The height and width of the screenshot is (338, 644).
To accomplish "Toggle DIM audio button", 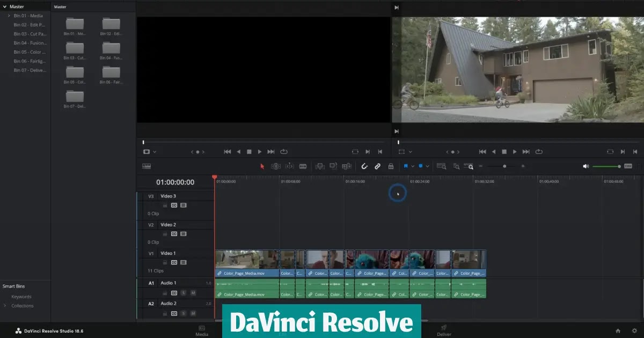I will [628, 166].
